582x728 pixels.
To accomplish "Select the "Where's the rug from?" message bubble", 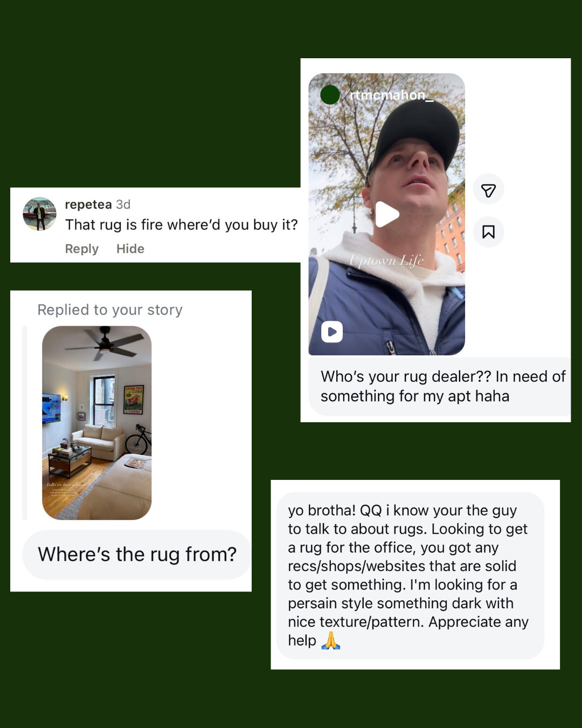I will click(137, 554).
